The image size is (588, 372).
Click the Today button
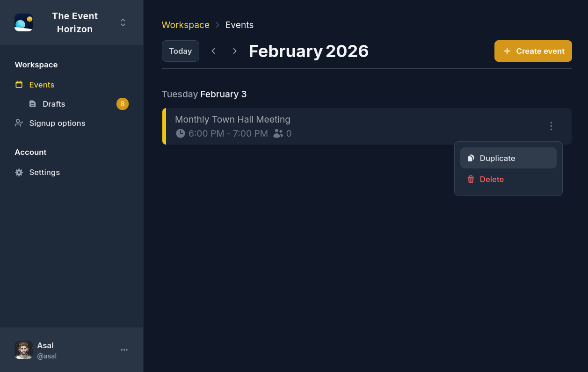[181, 51]
